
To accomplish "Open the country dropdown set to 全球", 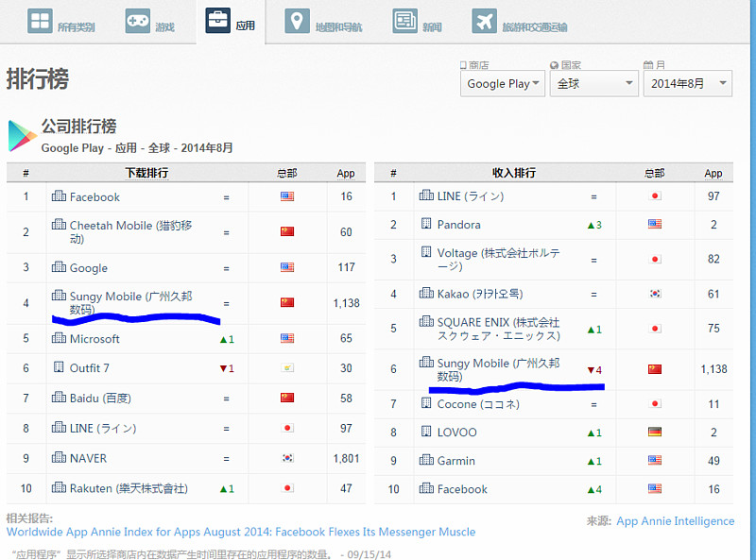I will tap(594, 83).
